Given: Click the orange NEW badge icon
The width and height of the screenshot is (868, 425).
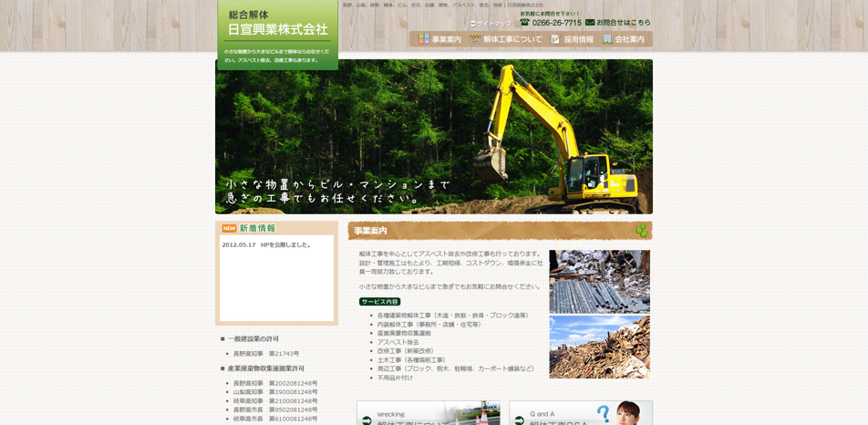Looking at the screenshot, I should pyautogui.click(x=229, y=229).
